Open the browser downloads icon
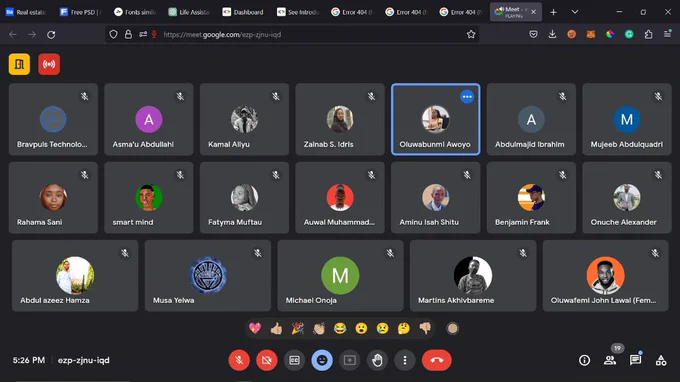Image resolution: width=680 pixels, height=382 pixels. click(552, 34)
